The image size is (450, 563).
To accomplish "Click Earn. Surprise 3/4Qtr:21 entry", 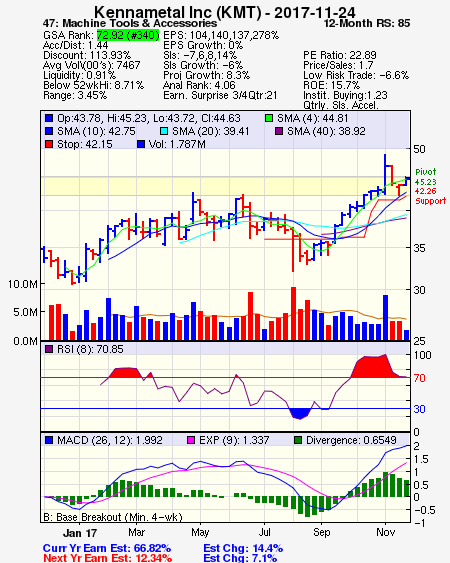I will (x=220, y=96).
